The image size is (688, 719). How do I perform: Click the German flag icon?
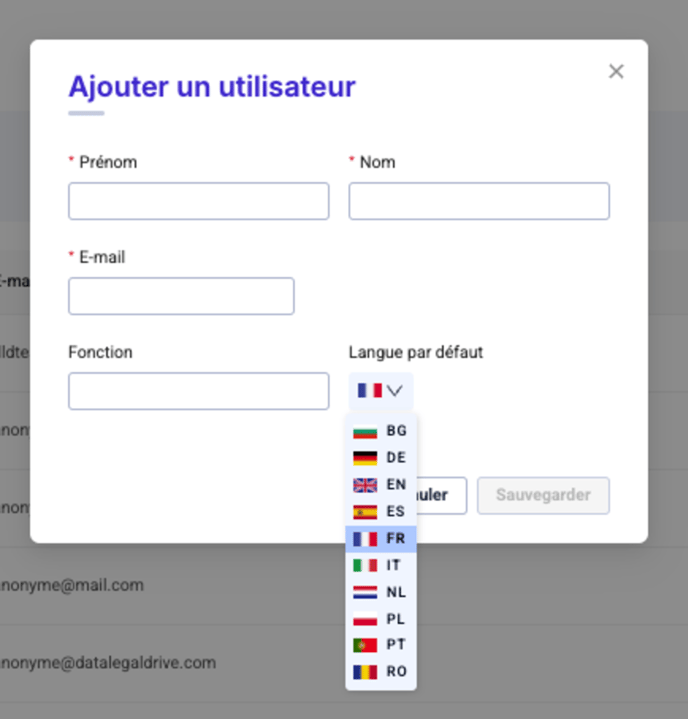click(365, 458)
